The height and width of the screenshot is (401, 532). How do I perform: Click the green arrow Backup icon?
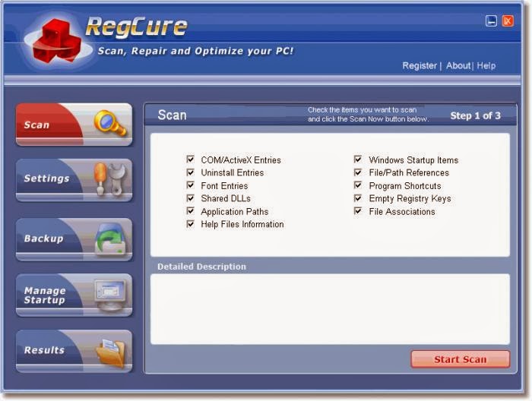(x=110, y=238)
